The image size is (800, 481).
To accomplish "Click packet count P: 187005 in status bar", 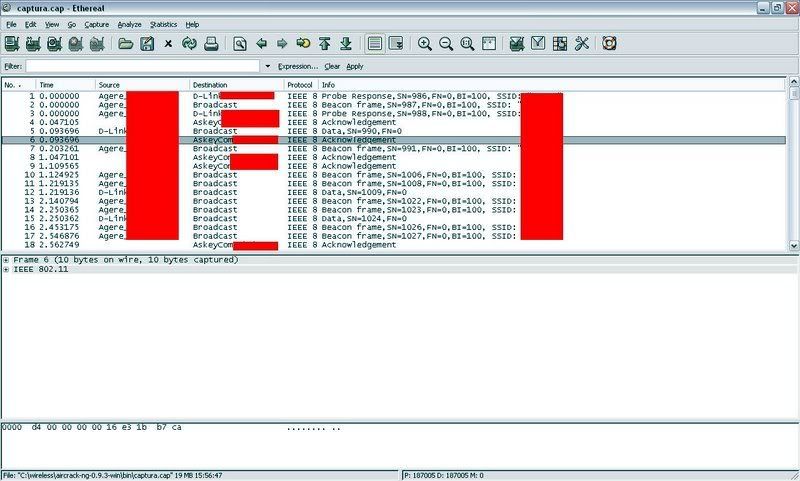I will 424,475.
